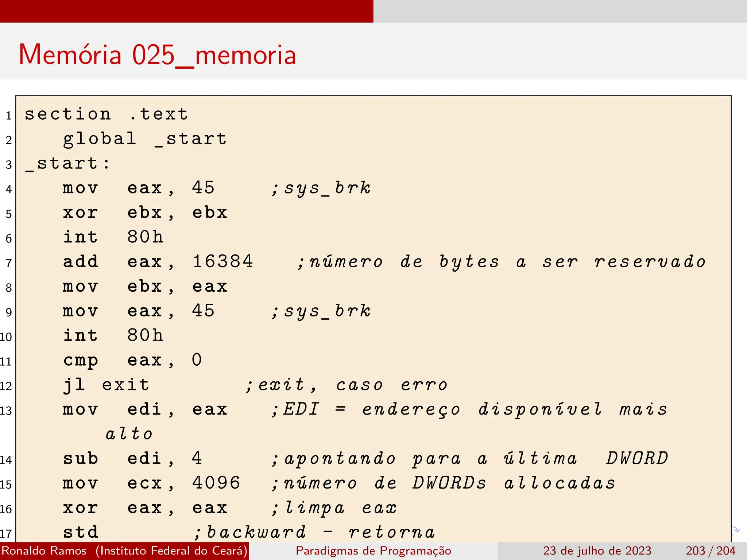Click the instruction "mov eax, 45" on line 9
Screen dimensions: 747x560
pos(139,311)
